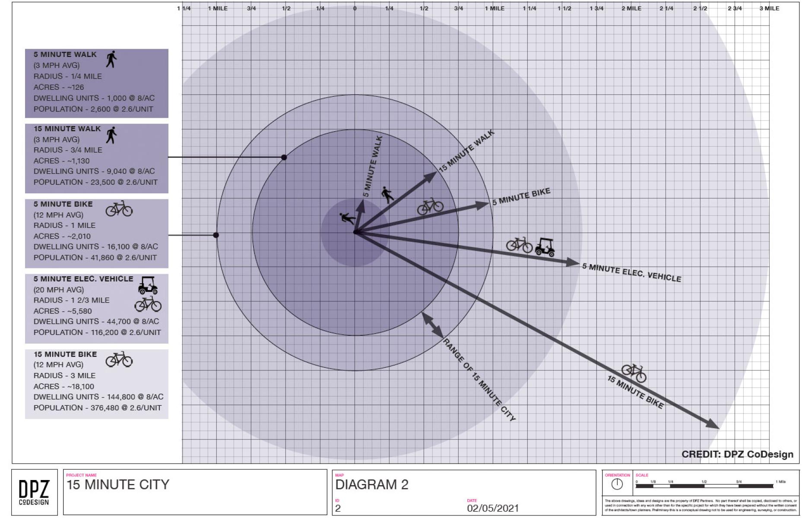Screen dimensions: 812x518
Task: Click the golf cart icon in Elec. Vehicle legend
Action: click(x=148, y=285)
